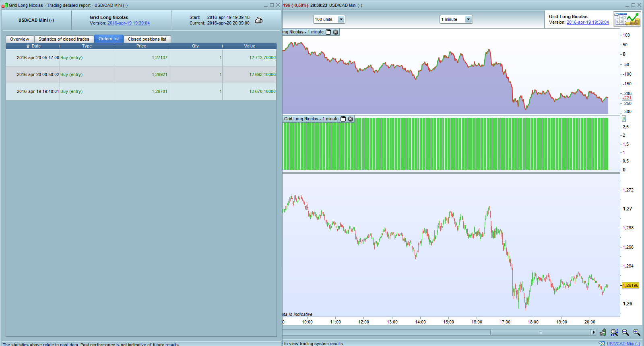
Task: Close the positions histogram indicator panel
Action: [351, 119]
